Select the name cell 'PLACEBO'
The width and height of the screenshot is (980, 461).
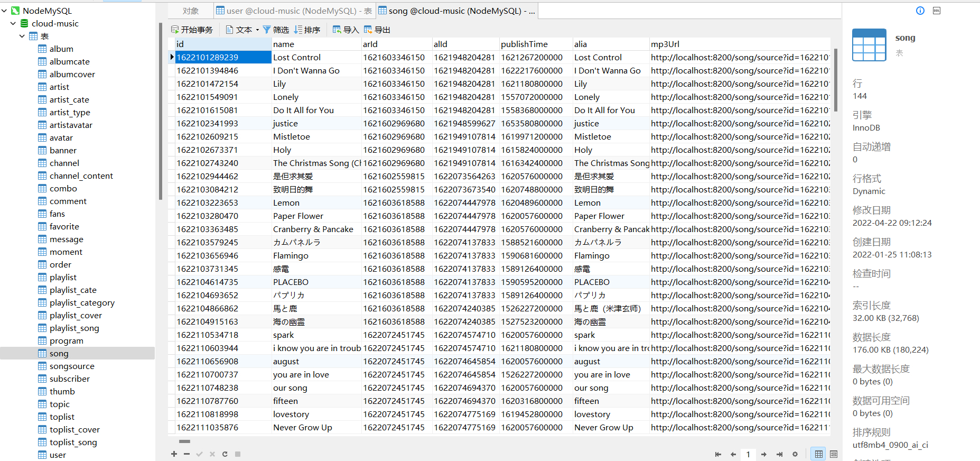pyautogui.click(x=316, y=282)
